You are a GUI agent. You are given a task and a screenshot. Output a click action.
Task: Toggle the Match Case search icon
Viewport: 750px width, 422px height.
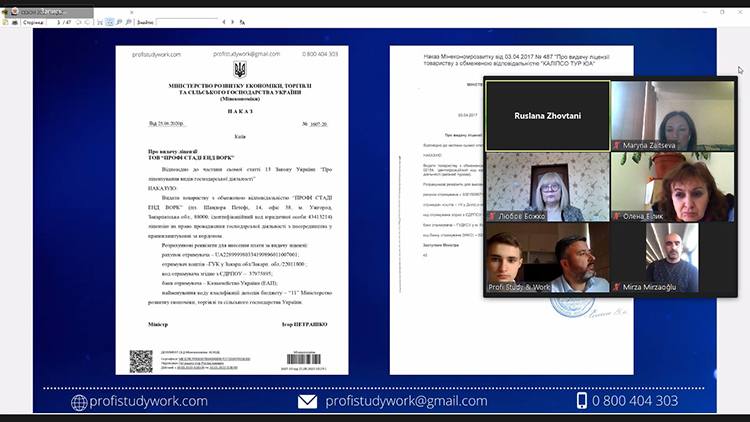(x=243, y=22)
